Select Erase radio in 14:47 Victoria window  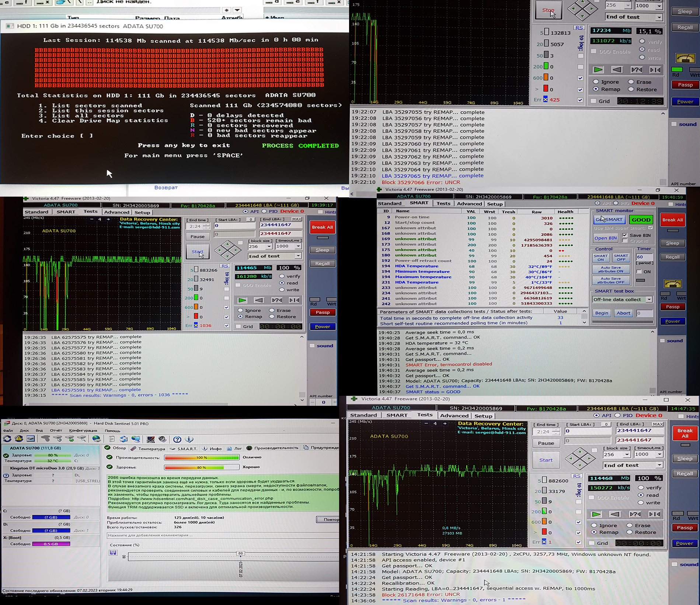(x=630, y=525)
